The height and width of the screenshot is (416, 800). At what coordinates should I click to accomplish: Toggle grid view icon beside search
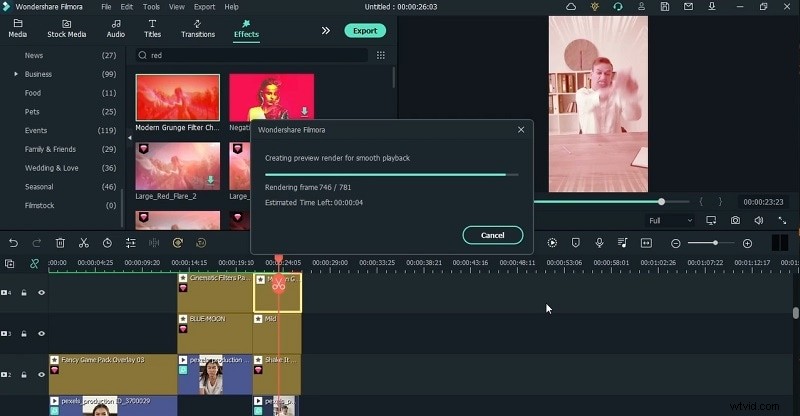pos(381,55)
